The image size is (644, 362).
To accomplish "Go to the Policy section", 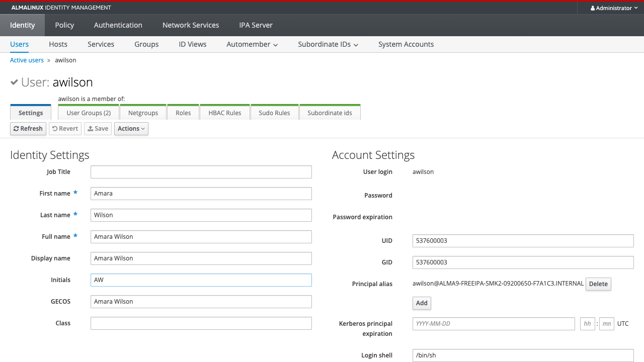I will (64, 25).
